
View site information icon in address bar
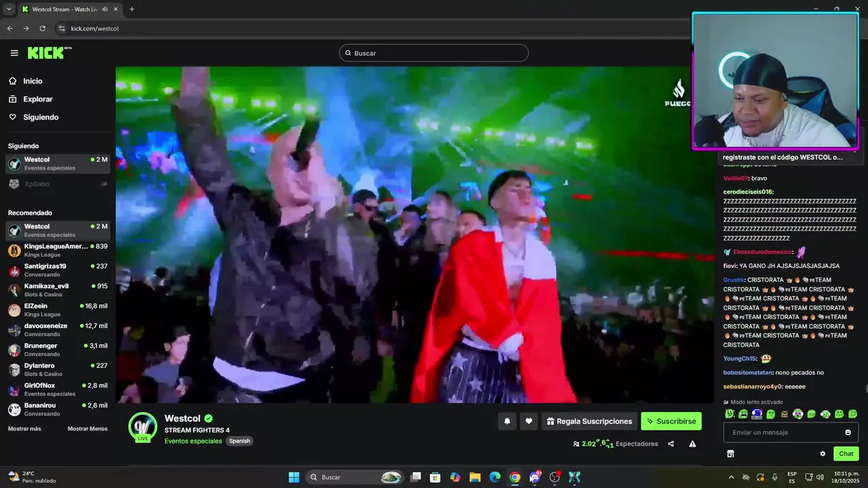(x=62, y=28)
